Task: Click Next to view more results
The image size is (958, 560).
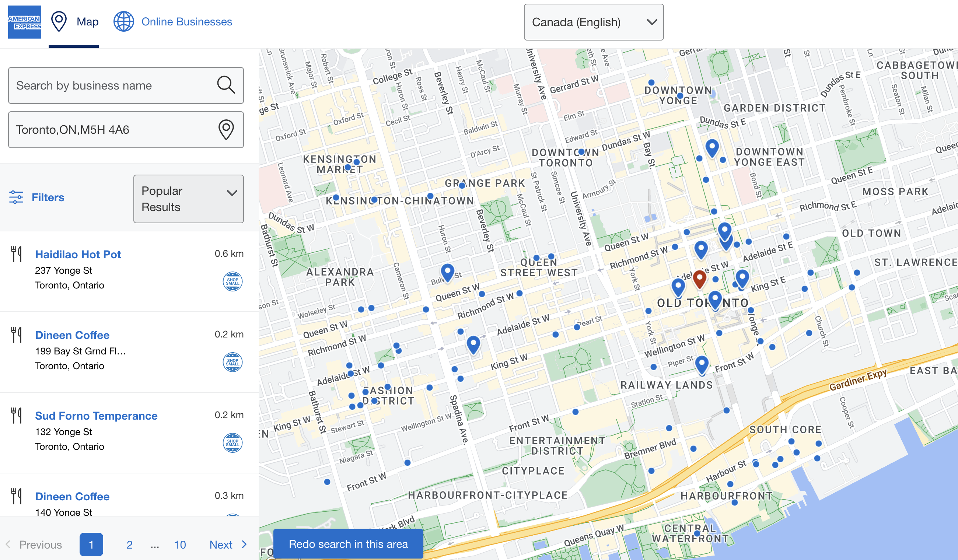Action: click(221, 545)
